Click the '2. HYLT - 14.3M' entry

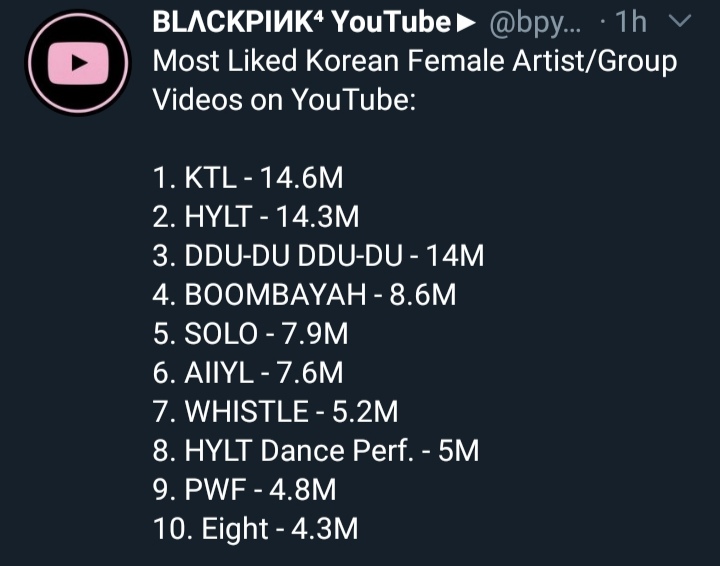(255, 217)
